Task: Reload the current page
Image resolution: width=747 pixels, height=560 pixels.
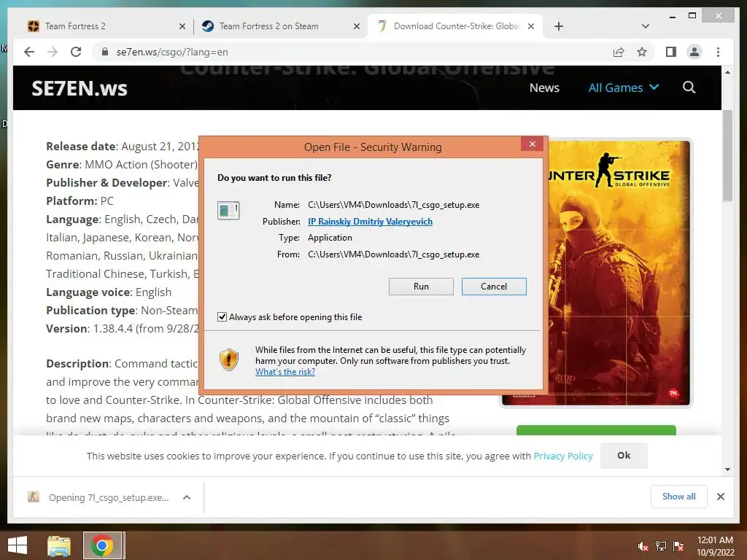Action: tap(76, 52)
